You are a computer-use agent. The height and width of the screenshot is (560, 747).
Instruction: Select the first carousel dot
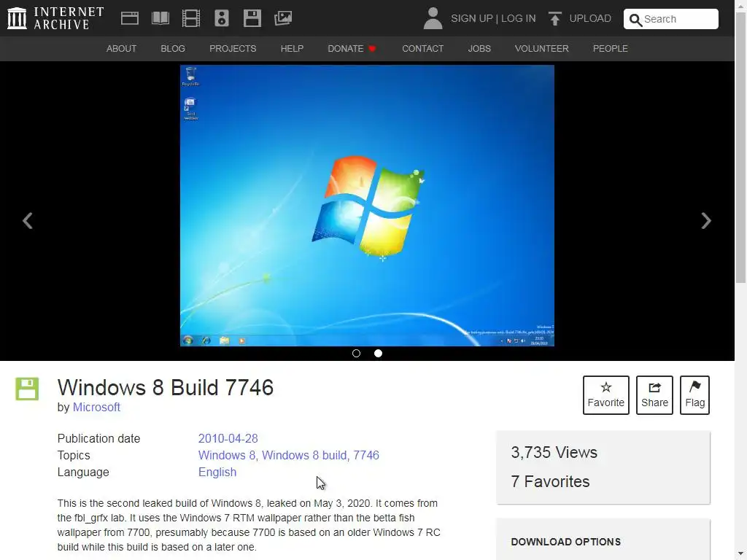[356, 354]
